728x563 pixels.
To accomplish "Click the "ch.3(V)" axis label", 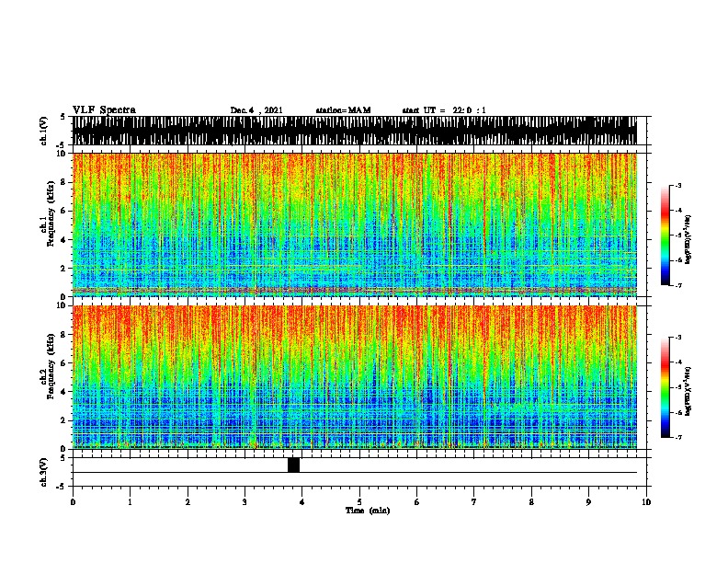I will [x=43, y=472].
